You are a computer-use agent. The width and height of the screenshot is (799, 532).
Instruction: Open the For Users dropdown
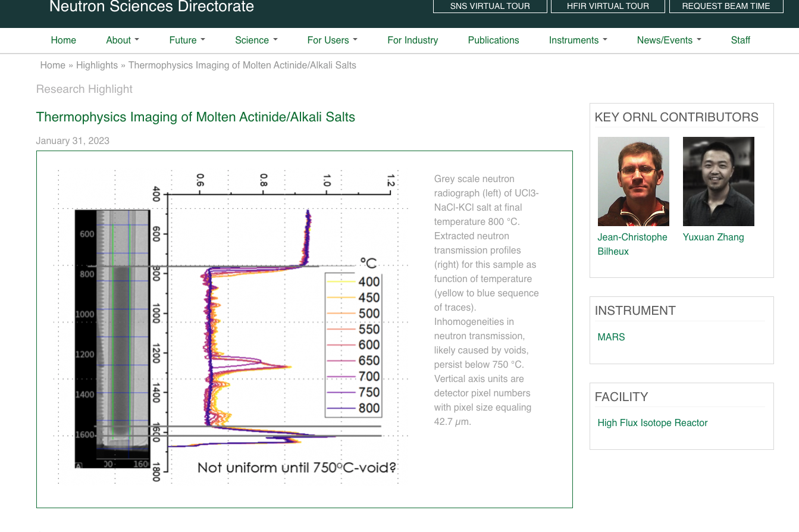332,40
